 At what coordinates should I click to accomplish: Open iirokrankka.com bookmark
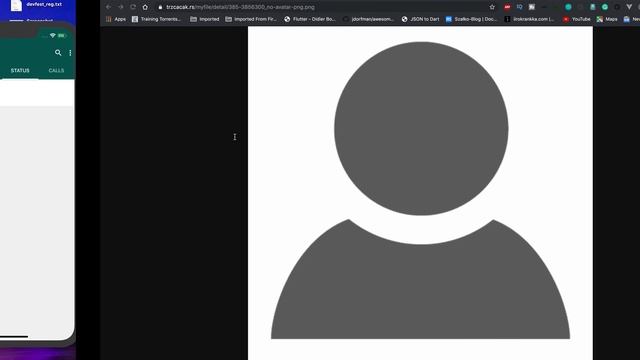click(529, 19)
